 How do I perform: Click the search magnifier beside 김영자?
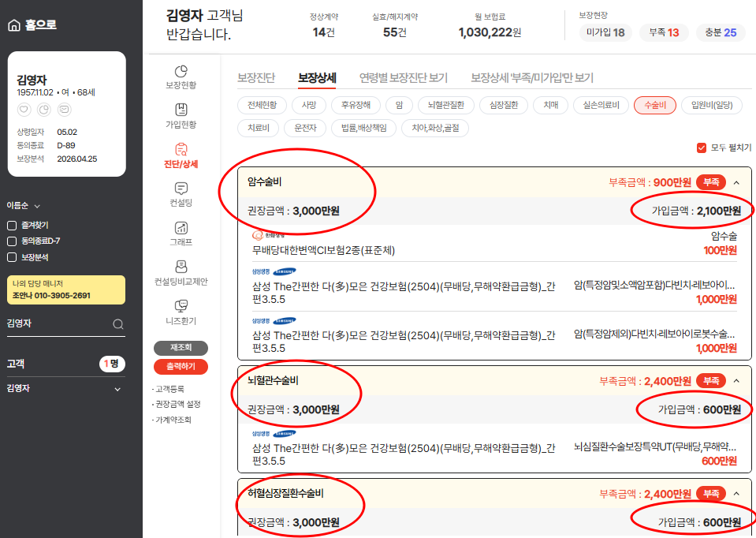[x=118, y=324]
